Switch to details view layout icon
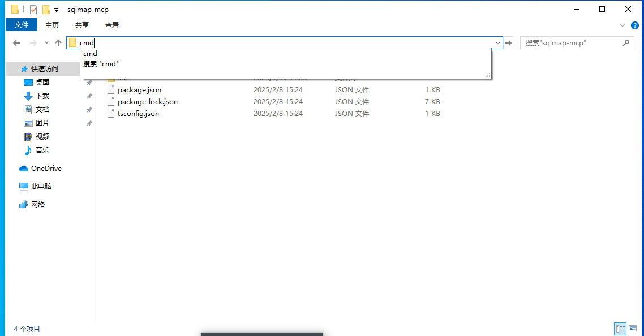 click(620, 329)
